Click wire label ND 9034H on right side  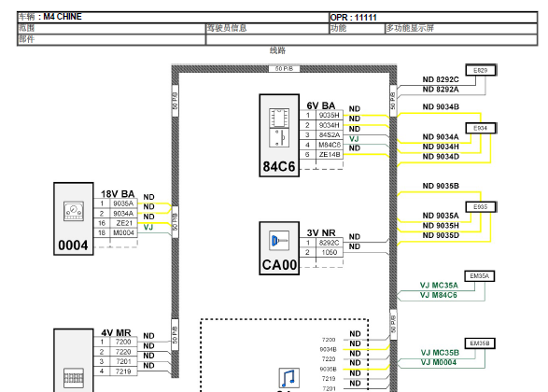(x=441, y=147)
